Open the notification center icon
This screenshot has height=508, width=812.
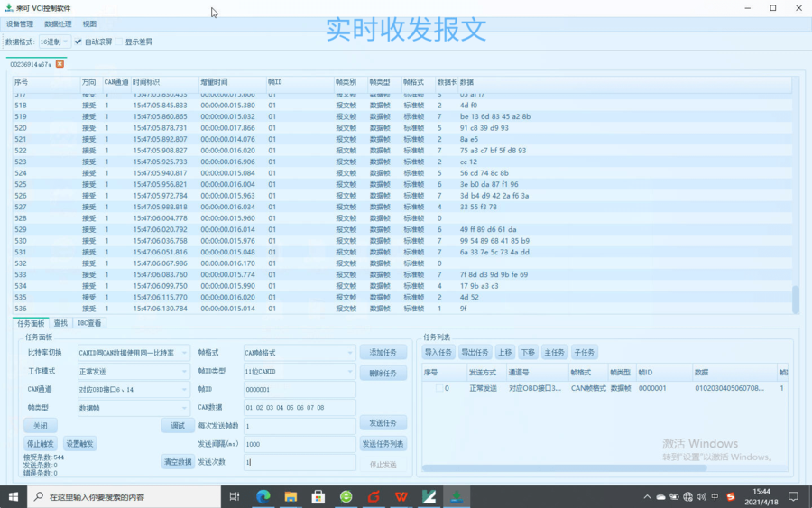[793, 496]
